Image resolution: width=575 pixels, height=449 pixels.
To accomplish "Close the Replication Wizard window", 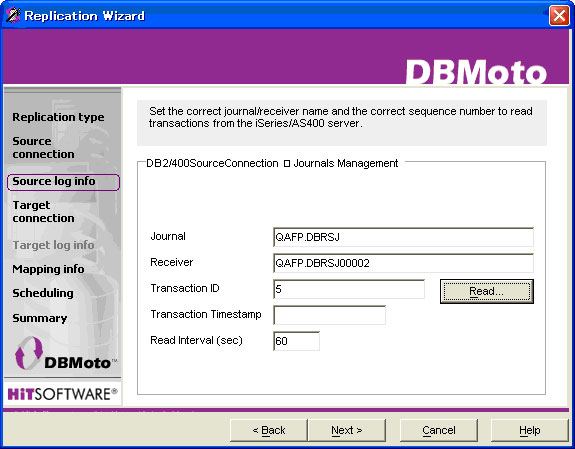I will pos(559,16).
